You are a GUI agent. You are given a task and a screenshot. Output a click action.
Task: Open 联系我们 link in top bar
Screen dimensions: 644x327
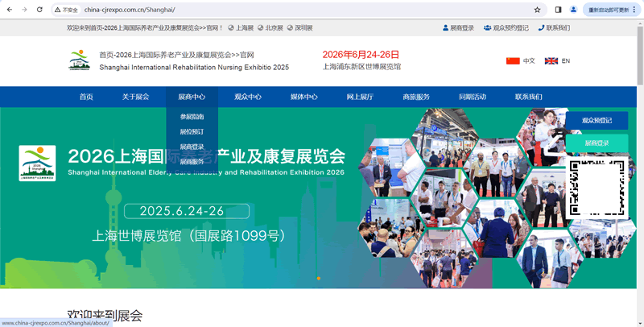(x=553, y=27)
